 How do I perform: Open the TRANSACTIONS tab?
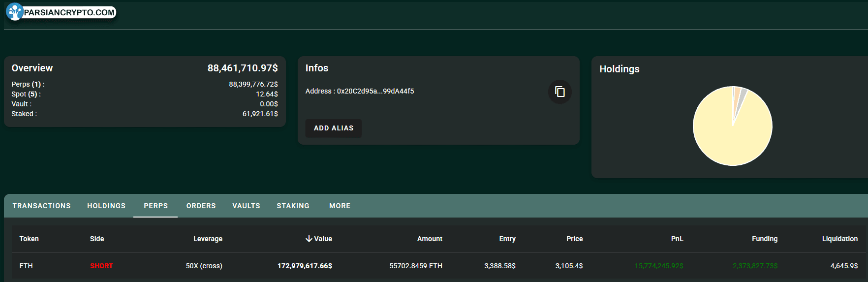tap(42, 206)
